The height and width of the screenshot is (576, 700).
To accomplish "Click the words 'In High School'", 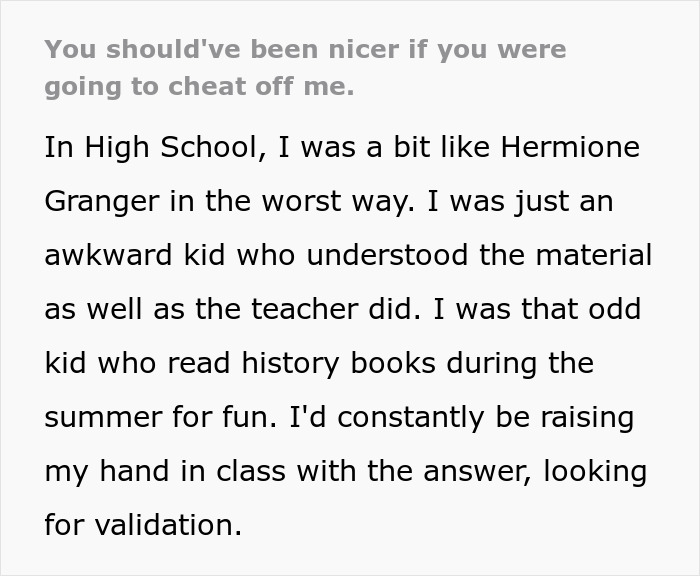I will click(x=151, y=147).
